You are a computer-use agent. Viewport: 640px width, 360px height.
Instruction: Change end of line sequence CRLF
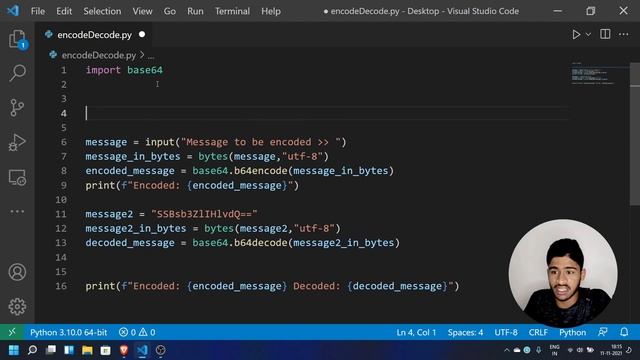[x=538, y=332]
